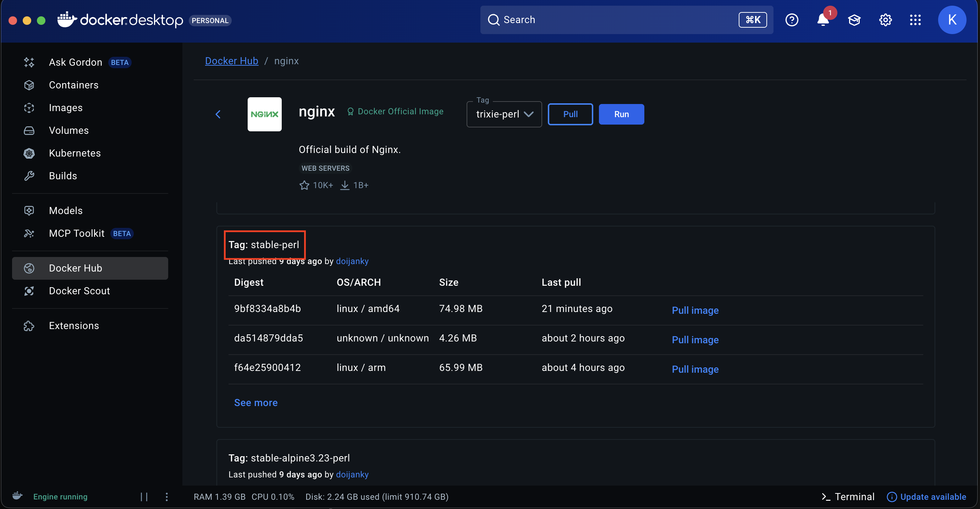Image resolution: width=980 pixels, height=509 pixels.
Task: Click the star icon showing 10K+
Action: [304, 185]
